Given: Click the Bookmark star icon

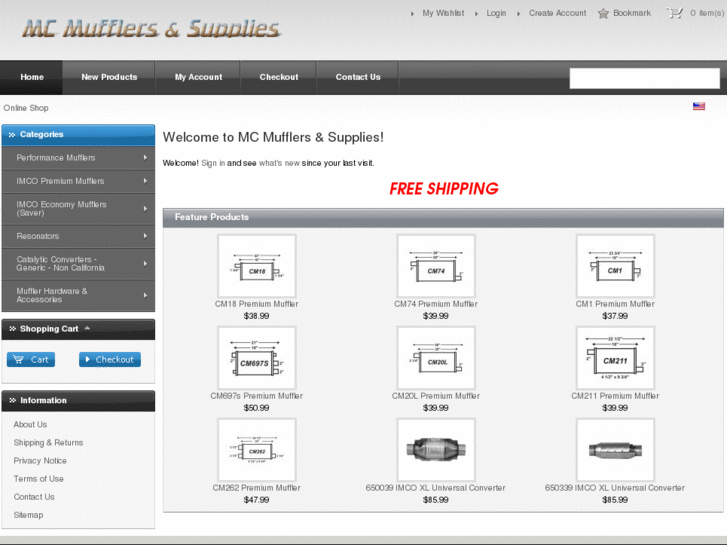Looking at the screenshot, I should [x=603, y=13].
